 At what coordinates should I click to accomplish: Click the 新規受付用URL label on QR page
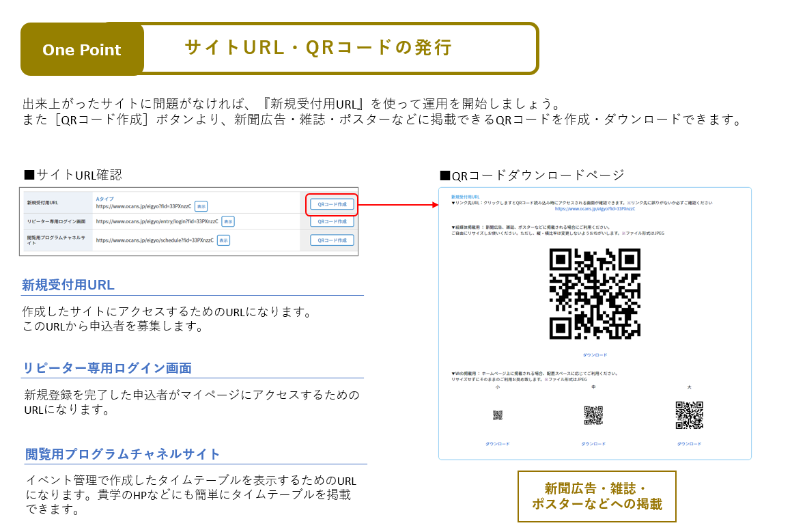pos(465,197)
